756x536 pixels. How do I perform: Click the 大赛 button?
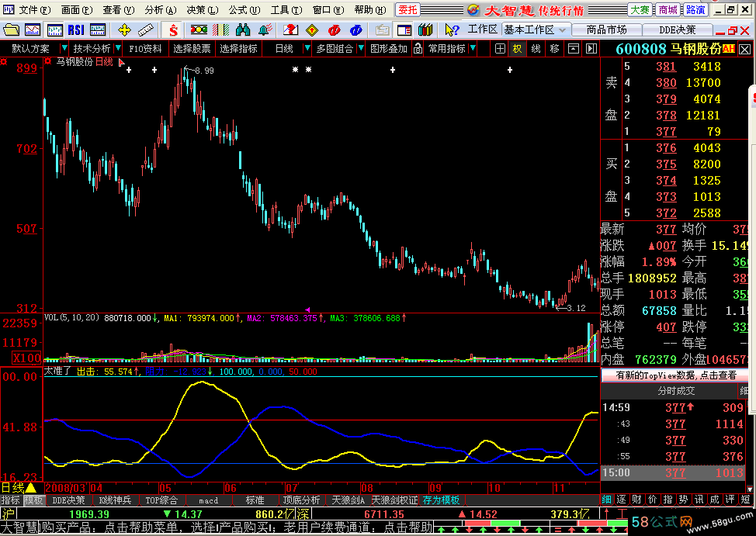click(640, 9)
